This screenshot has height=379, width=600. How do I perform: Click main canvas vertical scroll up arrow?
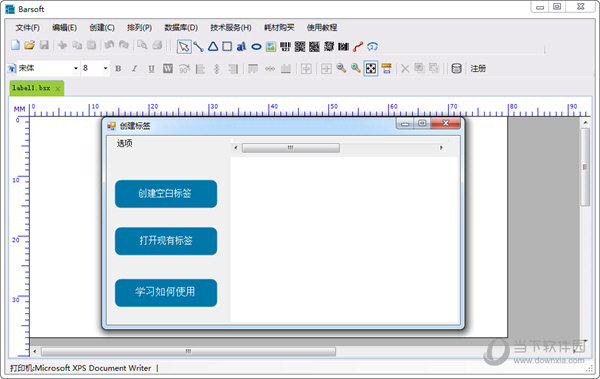pyautogui.click(x=585, y=123)
